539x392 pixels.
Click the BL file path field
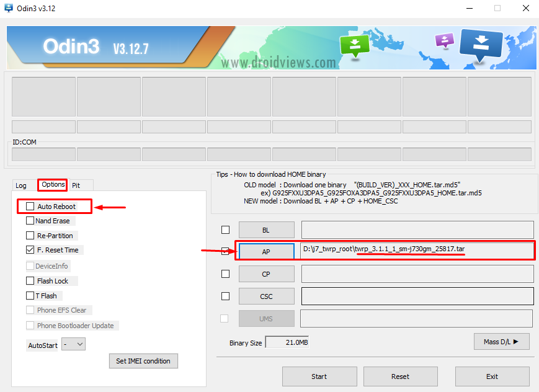pyautogui.click(x=417, y=229)
